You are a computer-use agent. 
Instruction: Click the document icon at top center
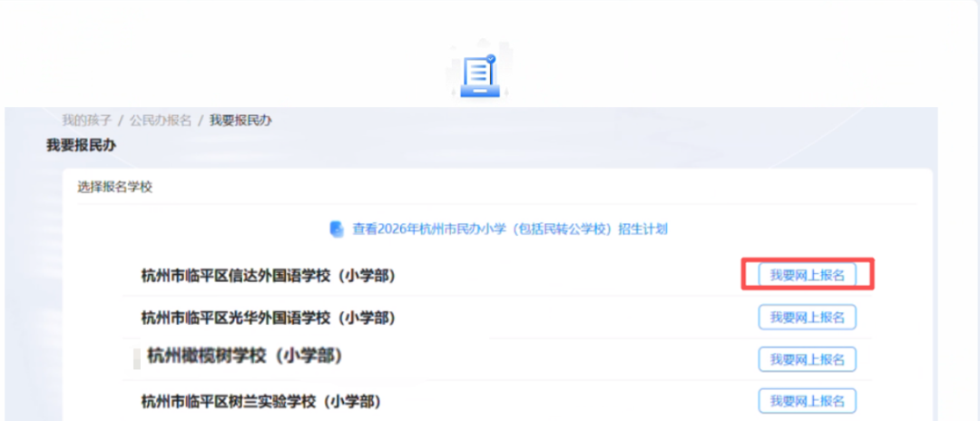point(479,75)
